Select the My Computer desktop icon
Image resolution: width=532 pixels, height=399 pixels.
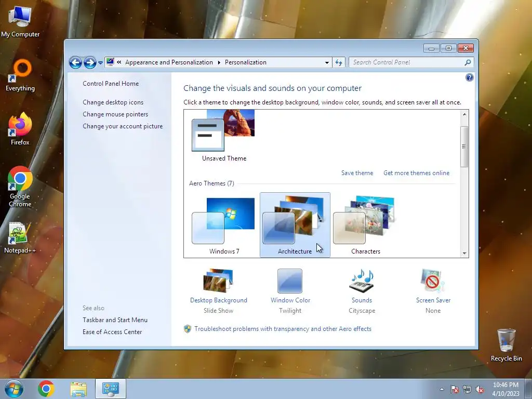coord(20,22)
